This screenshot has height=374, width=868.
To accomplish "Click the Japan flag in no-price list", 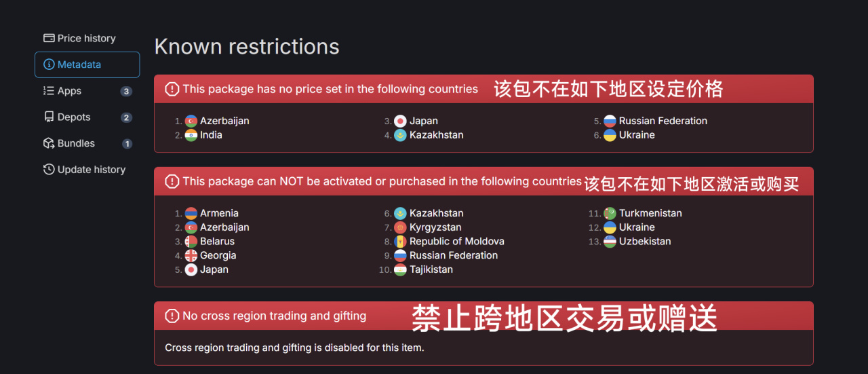I will (400, 121).
